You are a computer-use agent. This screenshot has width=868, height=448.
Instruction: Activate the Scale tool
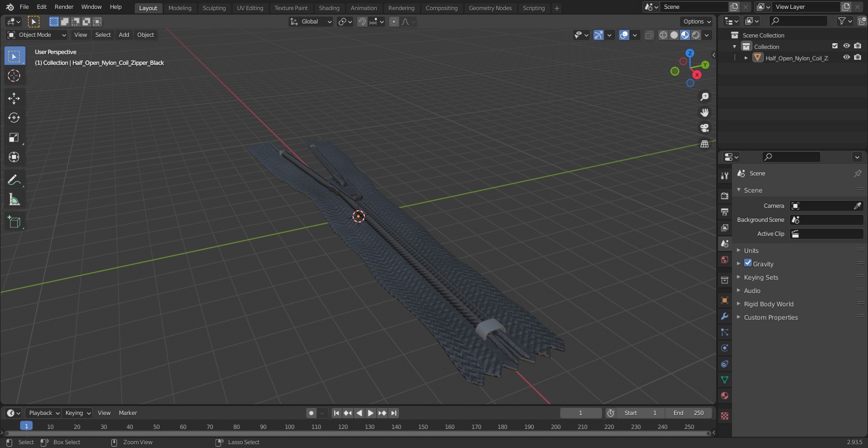14,137
